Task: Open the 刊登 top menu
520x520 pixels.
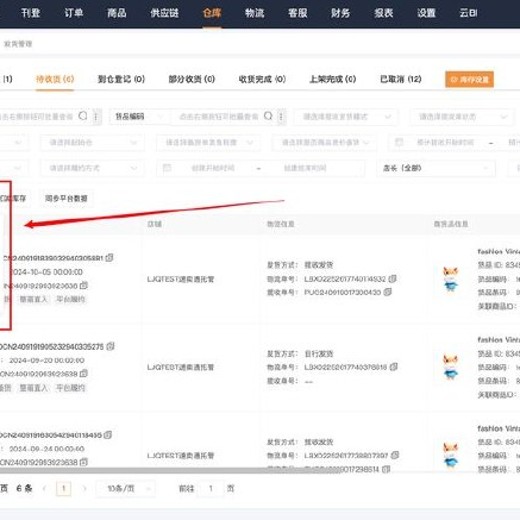Action: [x=30, y=13]
